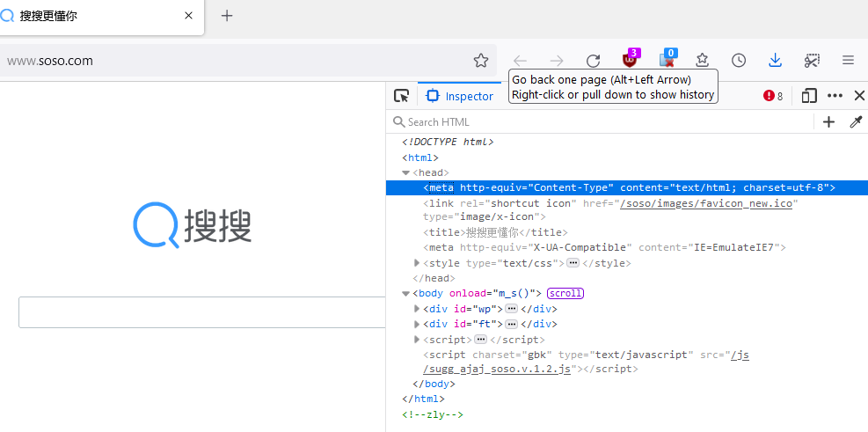Show collapsed content of script element
Viewport: 868px width, 432px height.
click(x=481, y=339)
